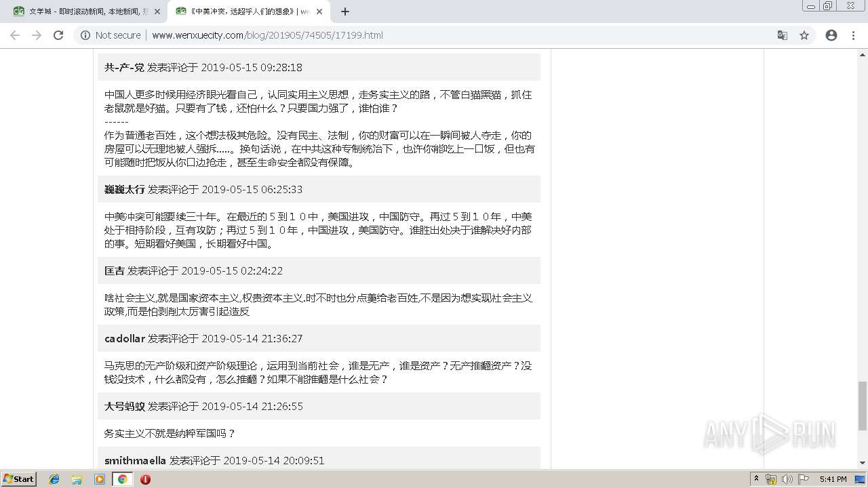Go back to previous page
This screenshot has width=868, height=488.
click(x=15, y=35)
